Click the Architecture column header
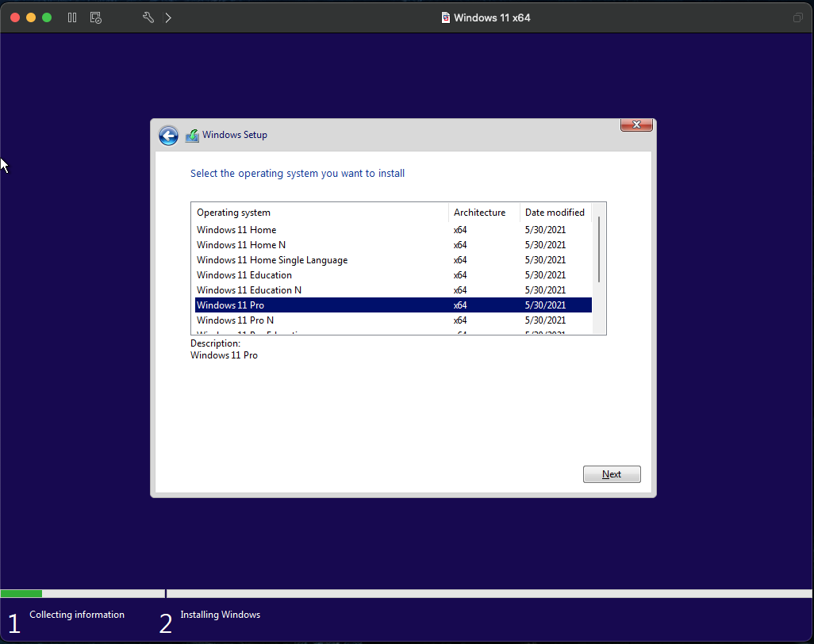Image resolution: width=814 pixels, height=644 pixels. [484, 213]
